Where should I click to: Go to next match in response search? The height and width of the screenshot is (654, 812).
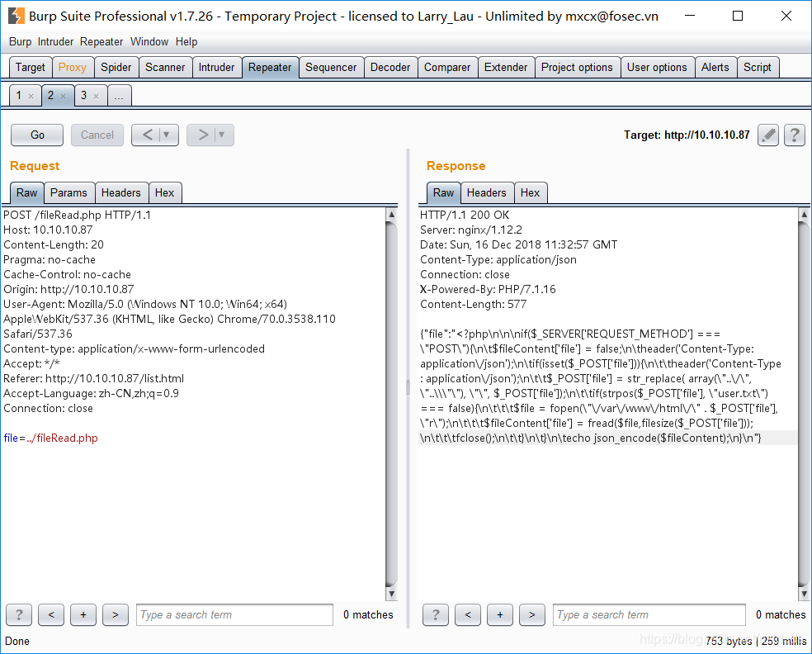531,614
